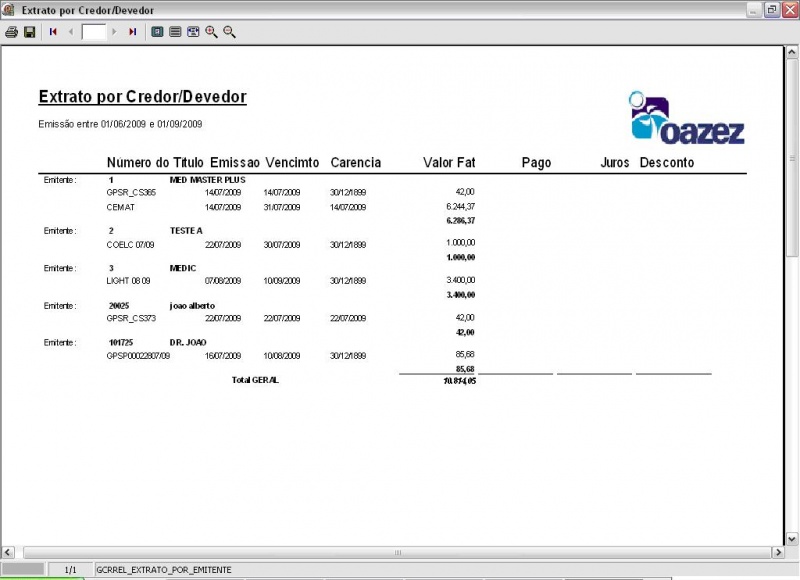The width and height of the screenshot is (800, 580).
Task: Click emitente name 'joao alberto'
Action: pyautogui.click(x=192, y=306)
